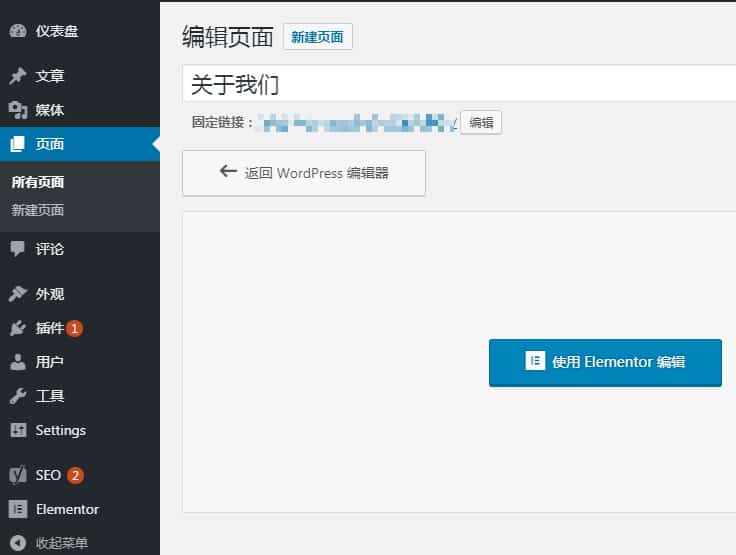Go to 新建页面 submenu in sidebar
Viewport: 736px width, 555px height.
pyautogui.click(x=38, y=210)
